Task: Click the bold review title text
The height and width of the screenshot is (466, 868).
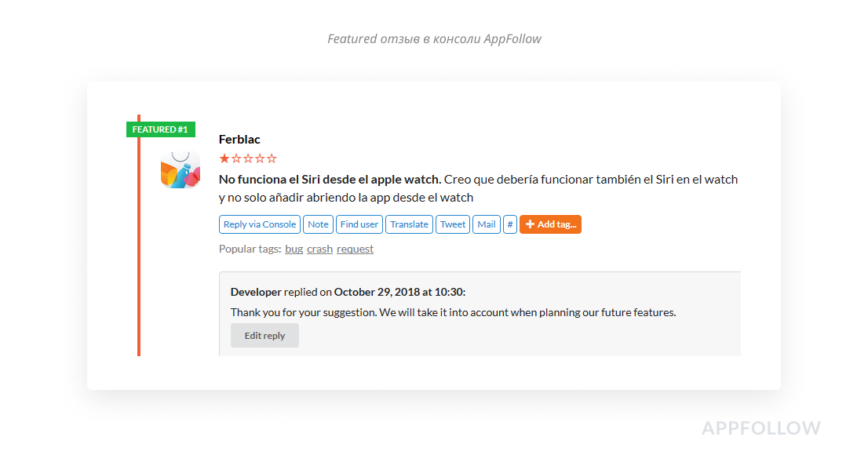Action: pos(330,179)
